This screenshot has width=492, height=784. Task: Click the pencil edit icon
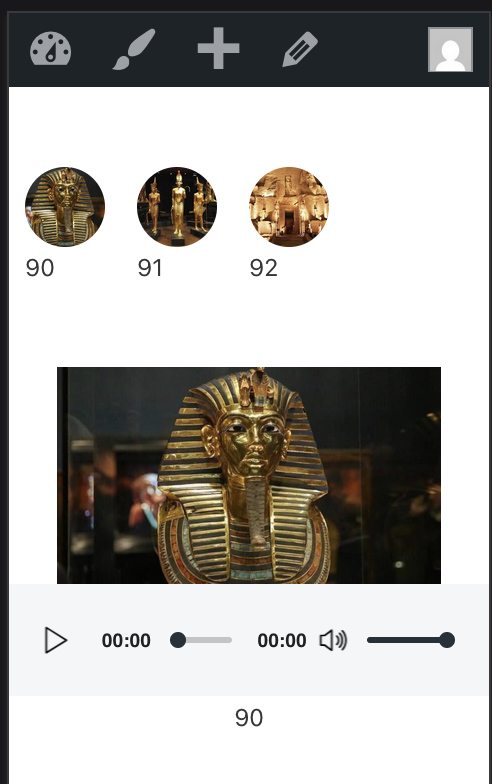(300, 49)
